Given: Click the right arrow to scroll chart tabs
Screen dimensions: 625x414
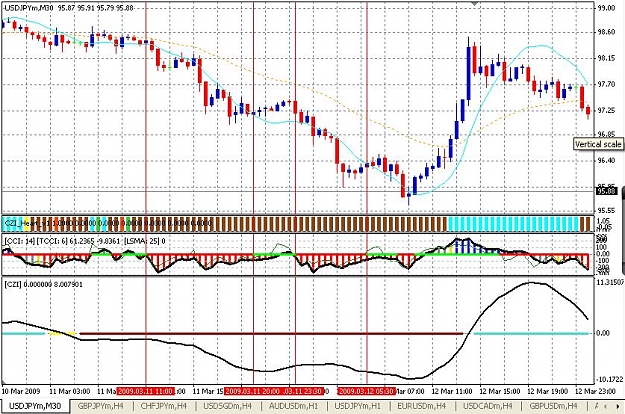Looking at the screenshot, I should (x=617, y=406).
